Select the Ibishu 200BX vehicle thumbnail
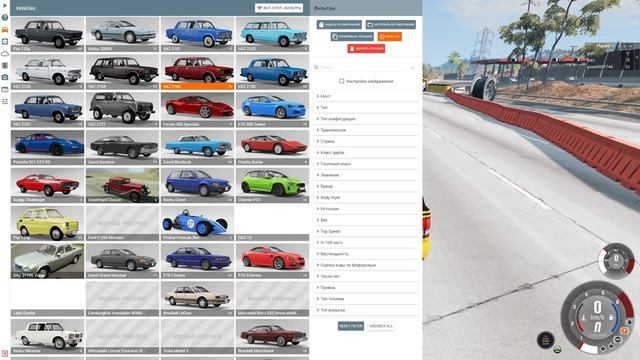 point(122,34)
